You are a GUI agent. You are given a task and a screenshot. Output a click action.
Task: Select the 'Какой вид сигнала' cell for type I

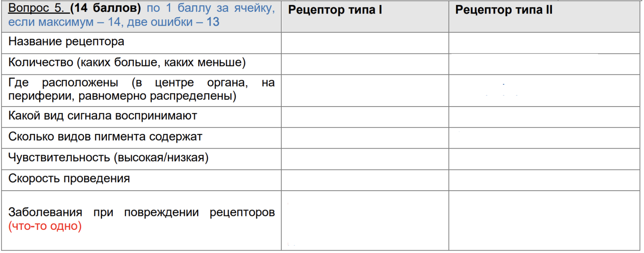click(365, 117)
